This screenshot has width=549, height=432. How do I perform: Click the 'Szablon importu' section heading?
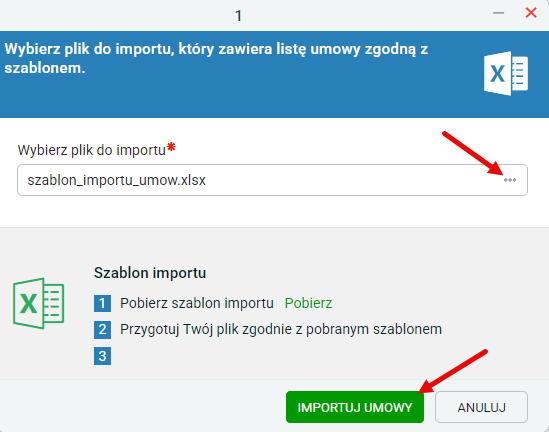[x=150, y=273]
